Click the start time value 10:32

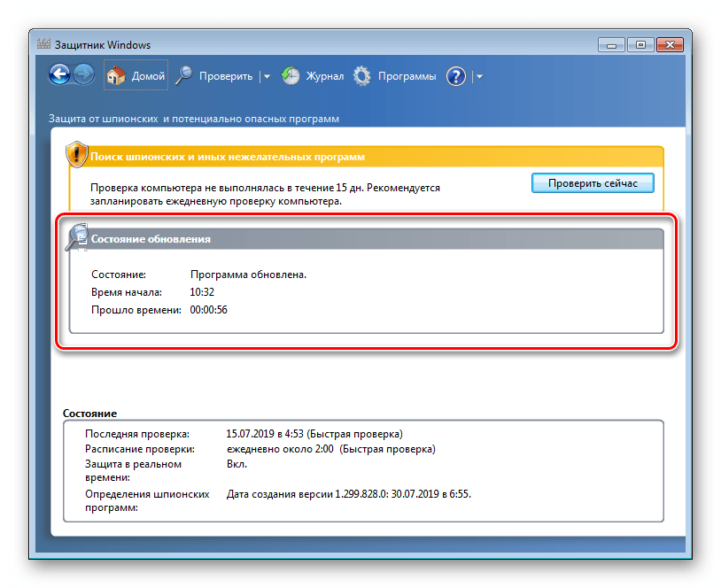click(x=202, y=292)
